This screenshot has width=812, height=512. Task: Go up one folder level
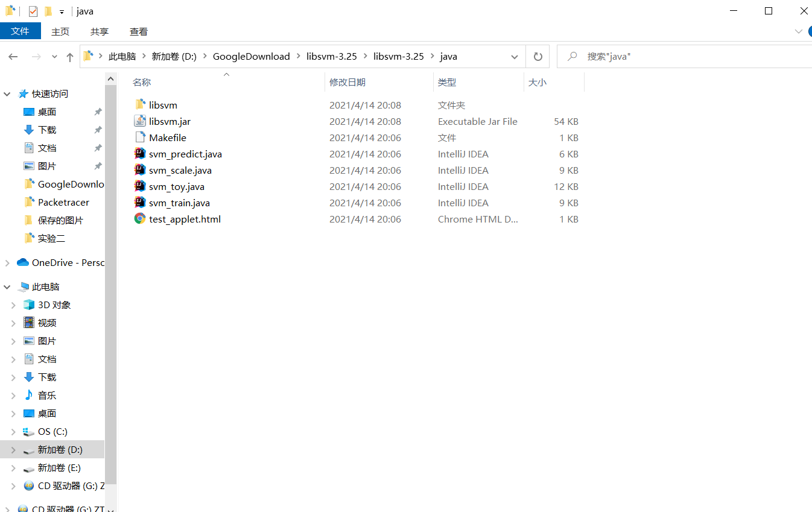(x=70, y=57)
